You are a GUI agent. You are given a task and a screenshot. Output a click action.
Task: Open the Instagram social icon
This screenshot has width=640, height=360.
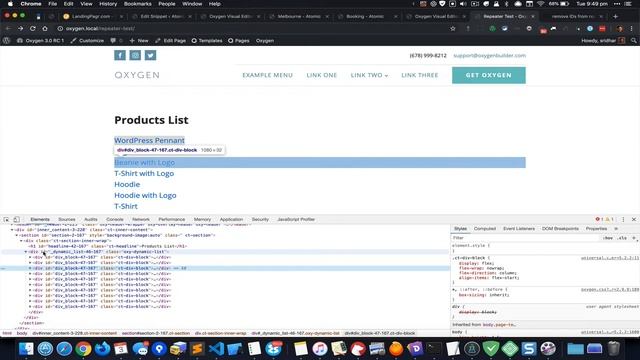135,55
